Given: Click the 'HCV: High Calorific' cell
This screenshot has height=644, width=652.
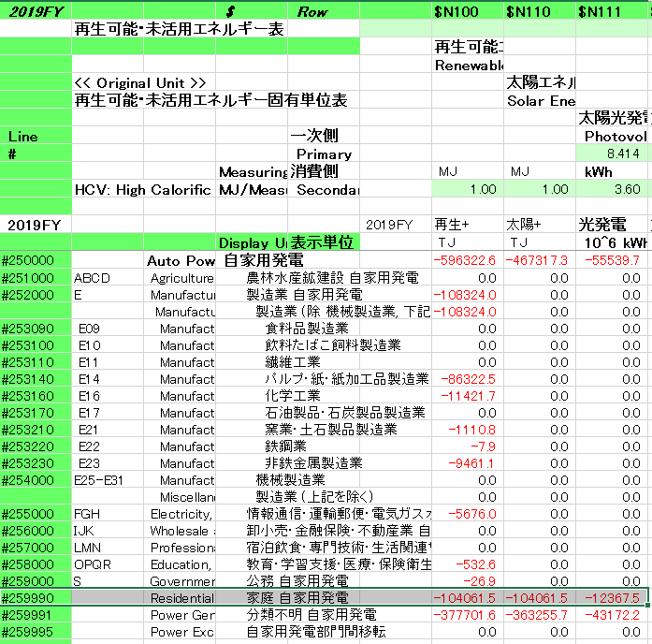Looking at the screenshot, I should [x=143, y=190].
